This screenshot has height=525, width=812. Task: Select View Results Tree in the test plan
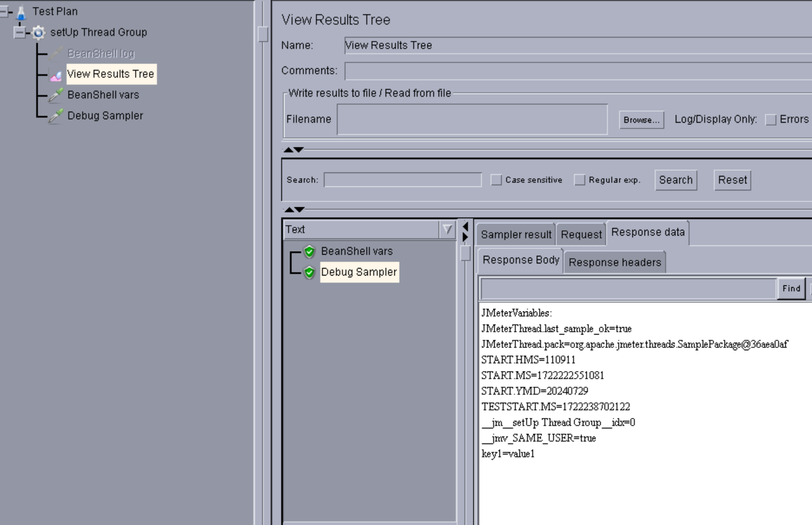click(x=111, y=74)
